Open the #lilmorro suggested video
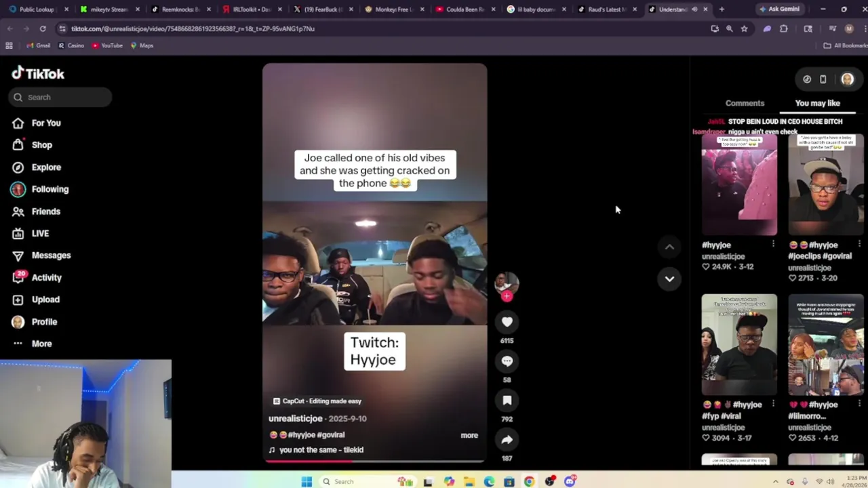Screen dimensions: 868x488 (826, 344)
